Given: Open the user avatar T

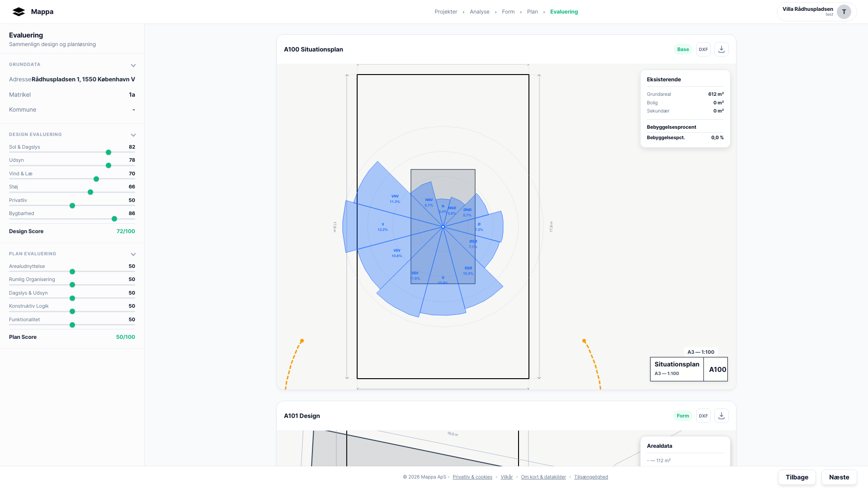Looking at the screenshot, I should point(844,12).
